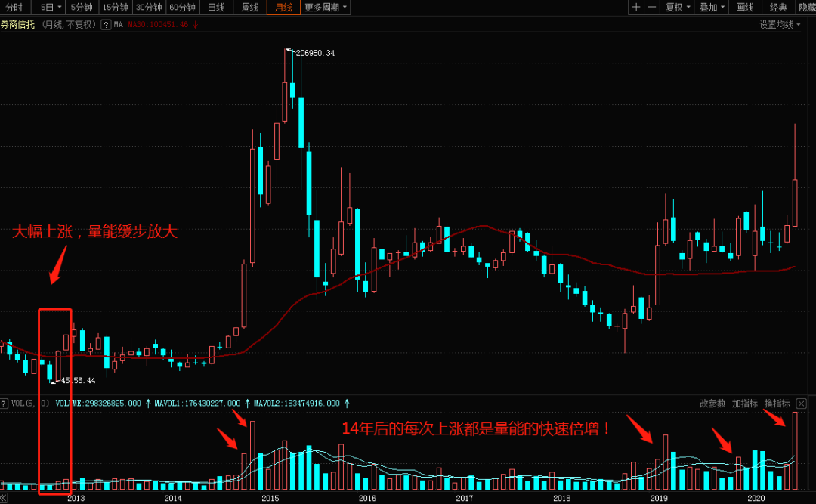Click the MAVOL2:183474916.000 volume average value
Screen dimensions: 816x504
tap(297, 404)
